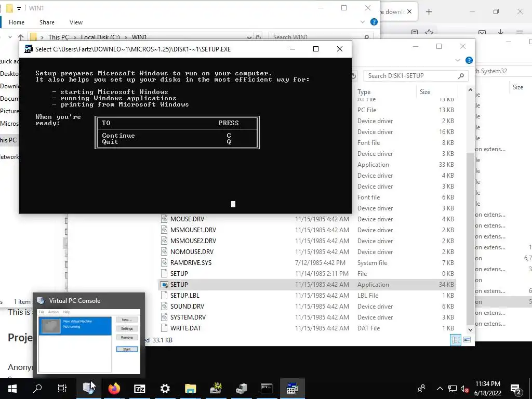Viewport: 532px width, 399px height.
Task: Click Remove button in Virtual PC Console preview
Action: (127, 337)
